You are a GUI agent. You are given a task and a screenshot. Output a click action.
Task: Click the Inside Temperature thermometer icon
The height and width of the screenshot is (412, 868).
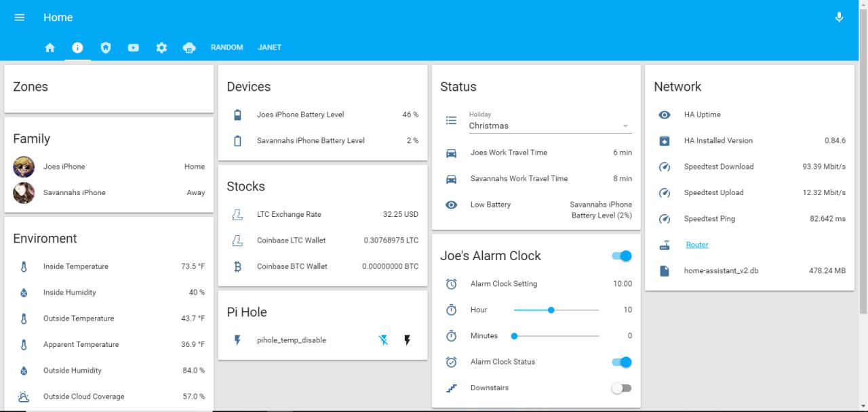[24, 266]
